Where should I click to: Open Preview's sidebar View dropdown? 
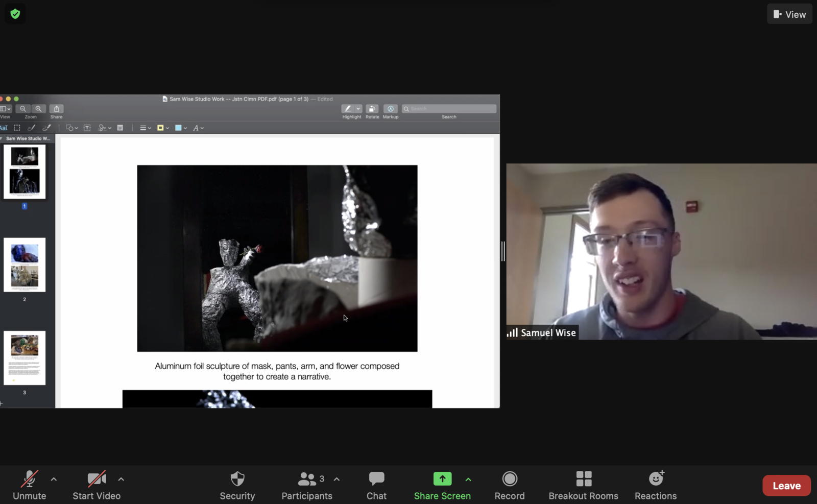6,109
